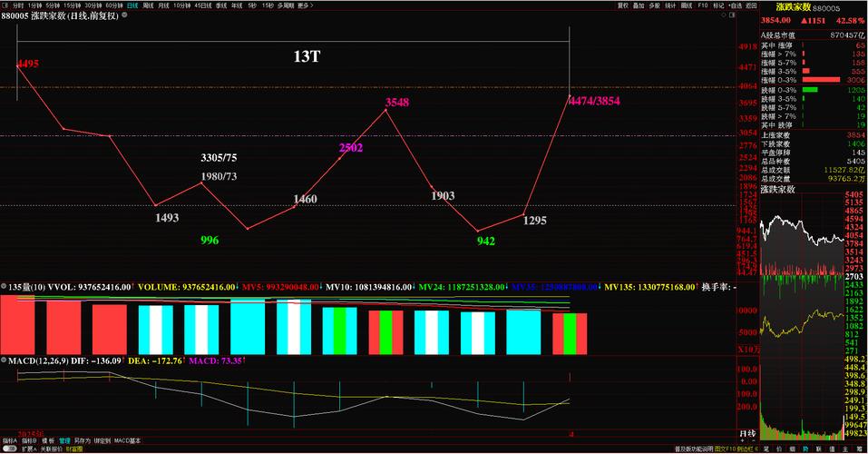Select the 势 tab in the side panel
Viewport: 868px width, 454px height.
[805, 449]
